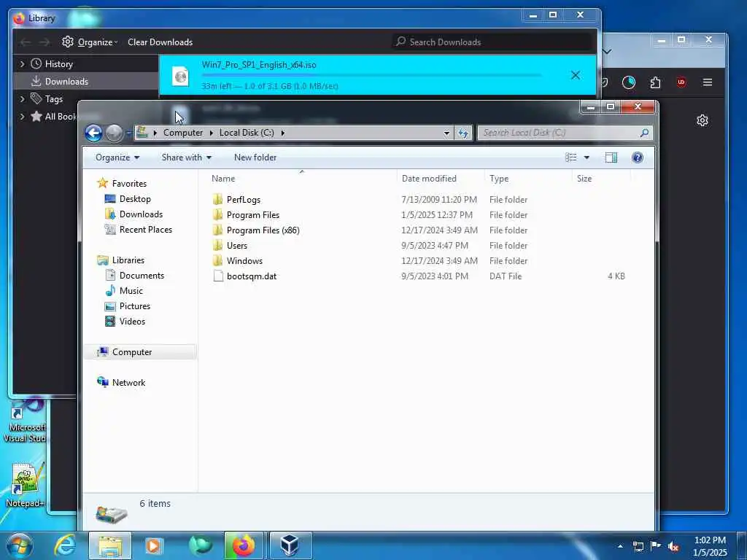Select Libraries in the navigation pane
The height and width of the screenshot is (560, 747).
[x=128, y=260]
